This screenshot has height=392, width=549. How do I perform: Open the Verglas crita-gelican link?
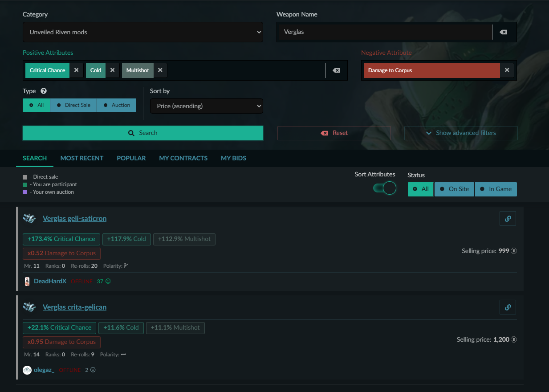click(x=74, y=307)
